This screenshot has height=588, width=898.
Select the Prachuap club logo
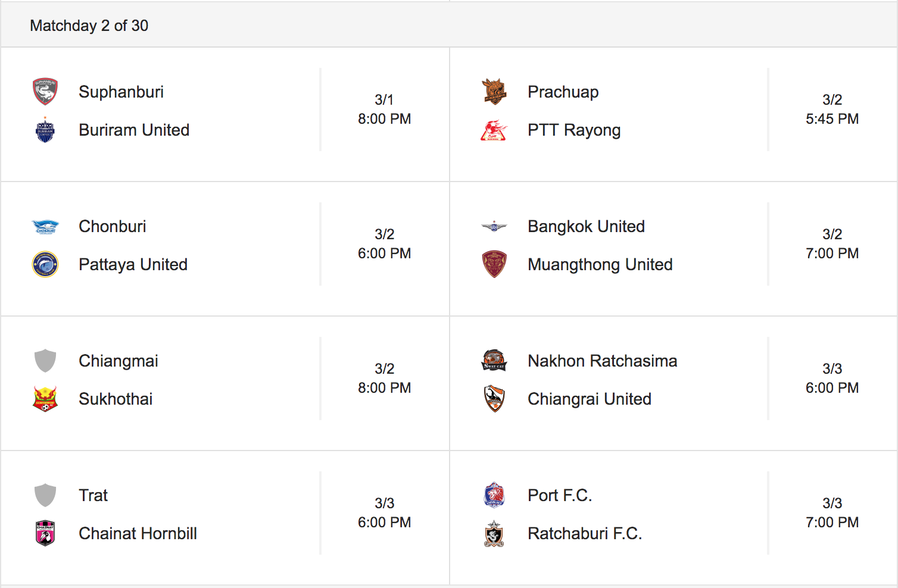point(494,92)
